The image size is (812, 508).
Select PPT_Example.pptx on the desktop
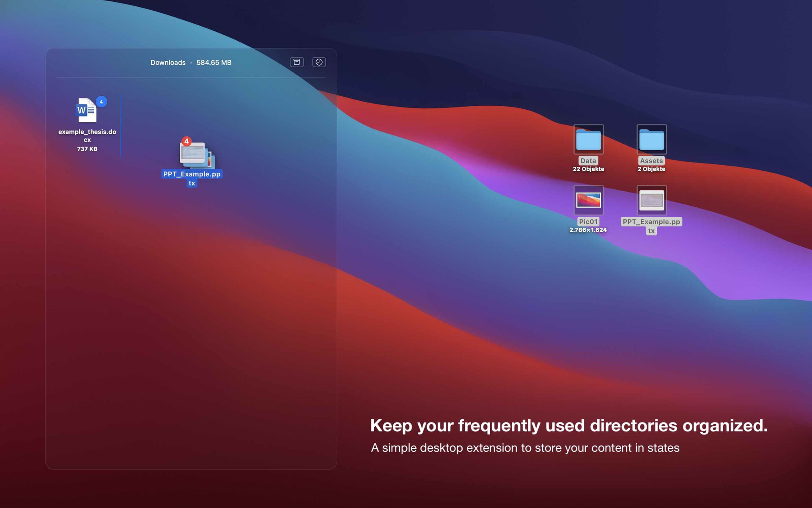click(651, 200)
